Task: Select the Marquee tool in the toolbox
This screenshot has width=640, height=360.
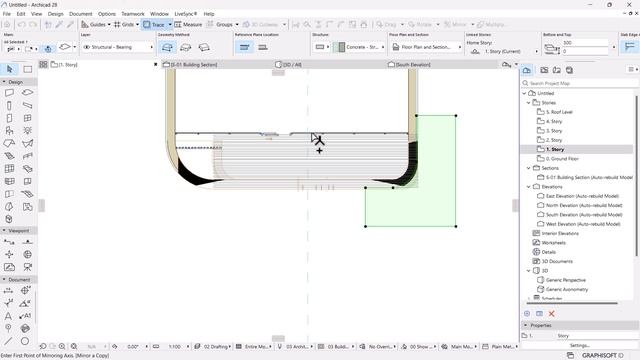Action: click(27, 69)
